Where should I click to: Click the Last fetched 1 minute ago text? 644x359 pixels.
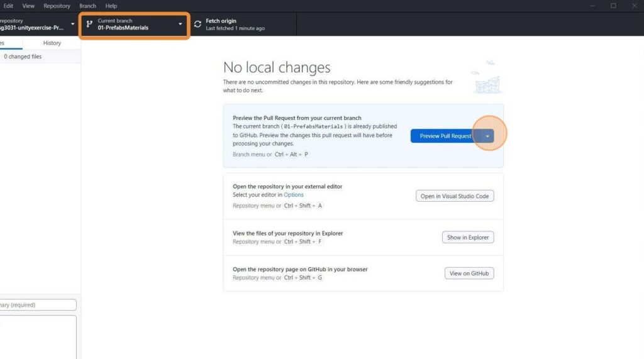click(x=235, y=28)
